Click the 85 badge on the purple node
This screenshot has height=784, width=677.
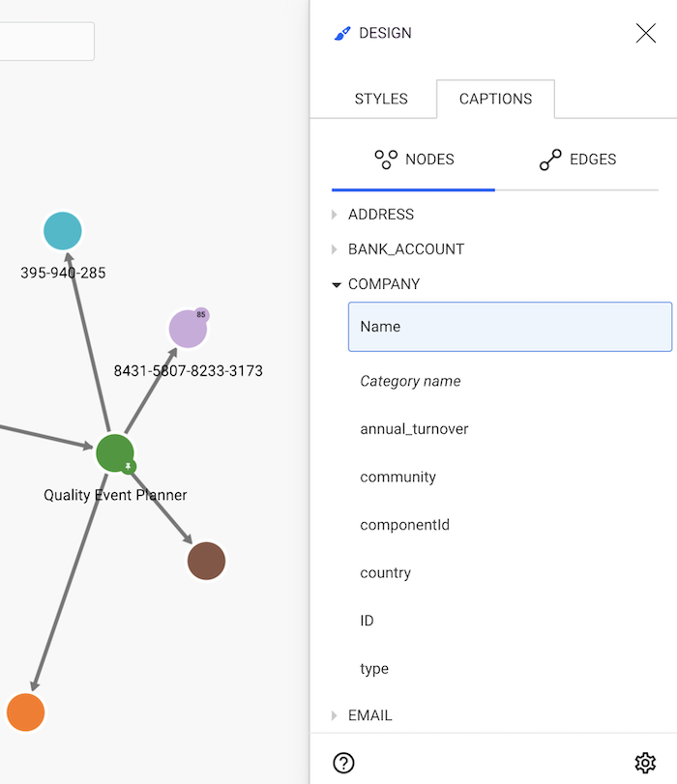pyautogui.click(x=201, y=315)
